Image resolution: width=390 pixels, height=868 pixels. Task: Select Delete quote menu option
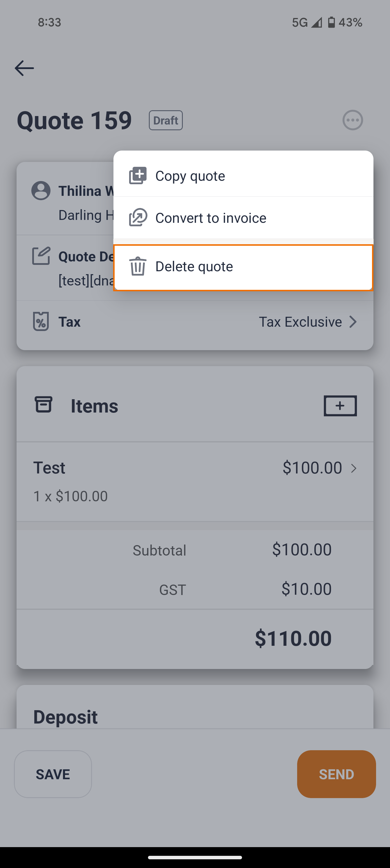194,267
